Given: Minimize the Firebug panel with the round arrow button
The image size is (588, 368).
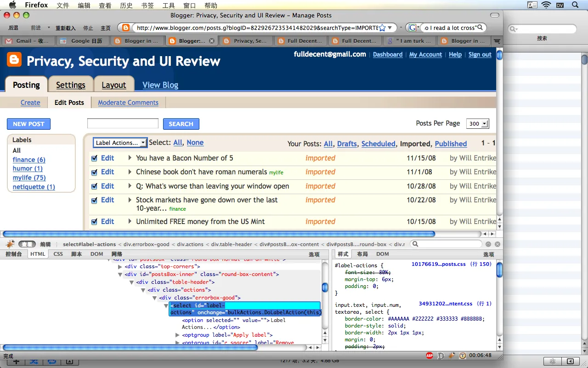Looking at the screenshot, I should tap(488, 244).
